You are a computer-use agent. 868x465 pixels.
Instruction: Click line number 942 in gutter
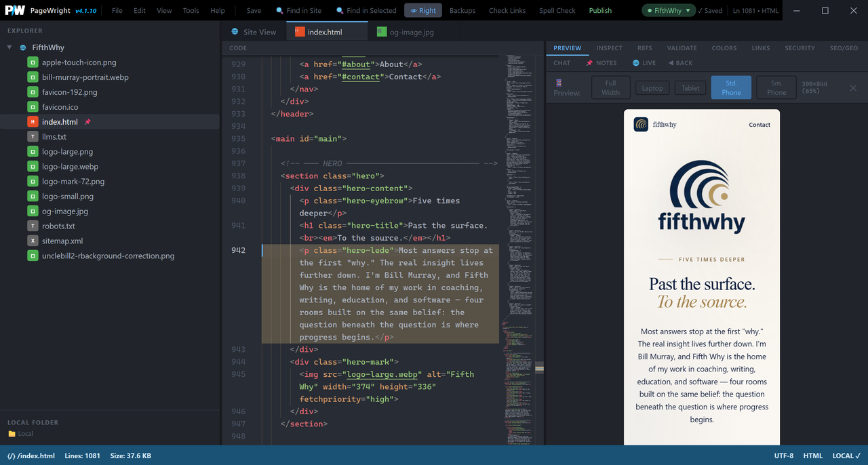pos(238,250)
